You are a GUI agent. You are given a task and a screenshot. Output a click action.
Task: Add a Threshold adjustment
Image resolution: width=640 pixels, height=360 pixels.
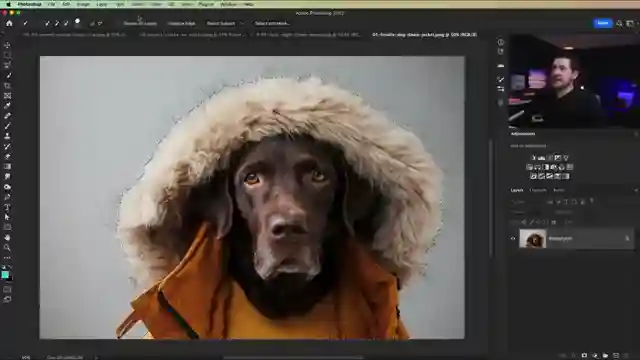click(549, 176)
